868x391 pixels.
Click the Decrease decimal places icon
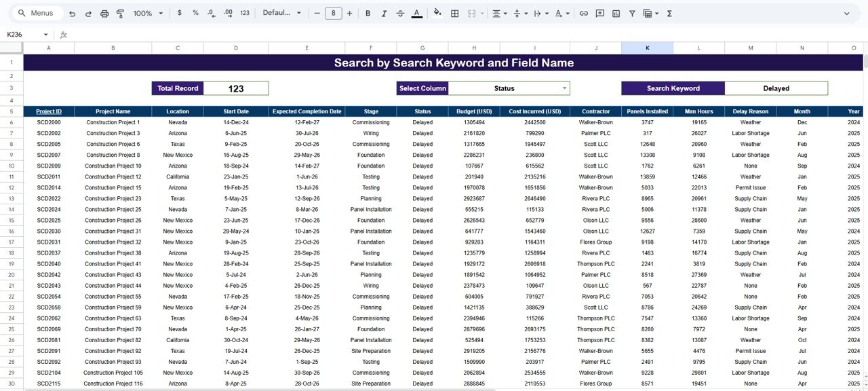point(212,13)
